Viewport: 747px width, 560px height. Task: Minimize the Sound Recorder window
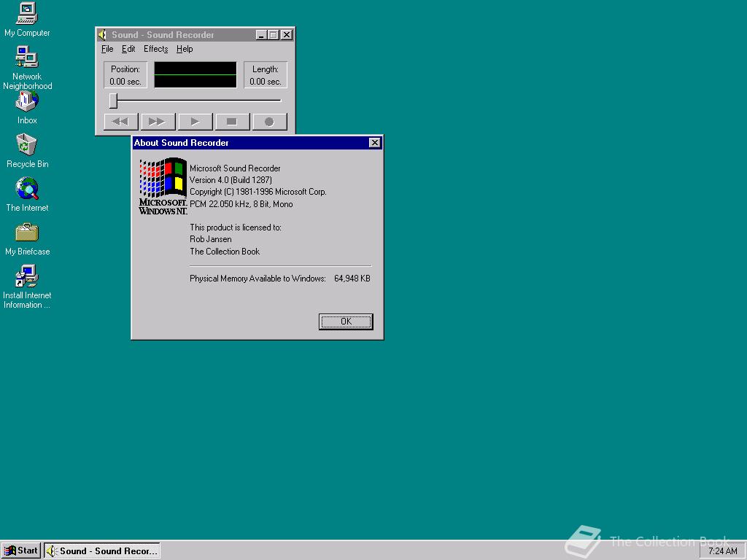click(261, 35)
